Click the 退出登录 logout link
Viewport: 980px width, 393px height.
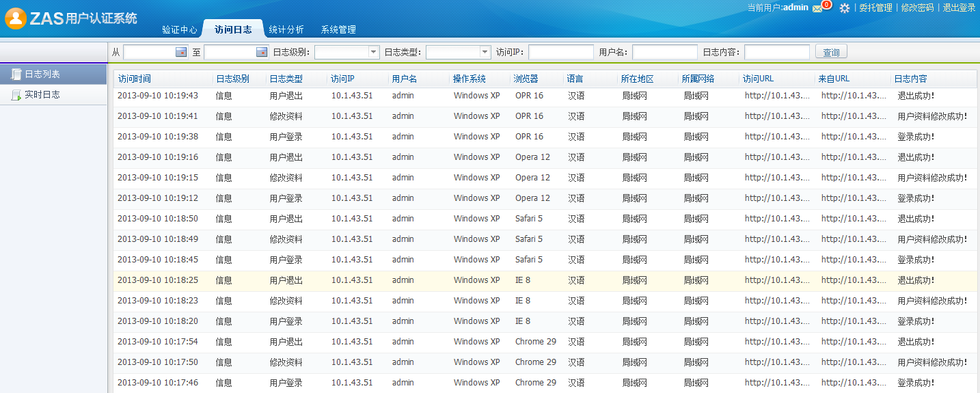tap(959, 8)
